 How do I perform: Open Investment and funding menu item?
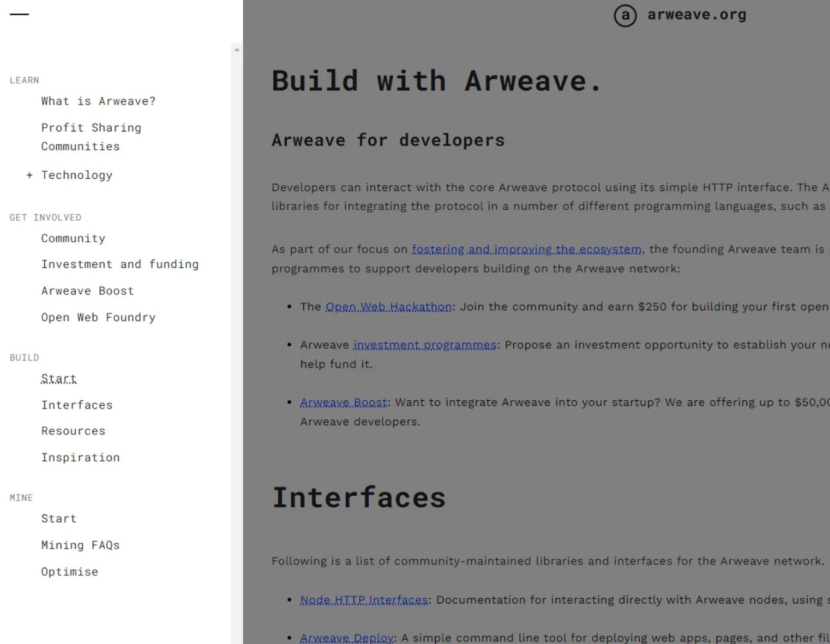coord(120,264)
